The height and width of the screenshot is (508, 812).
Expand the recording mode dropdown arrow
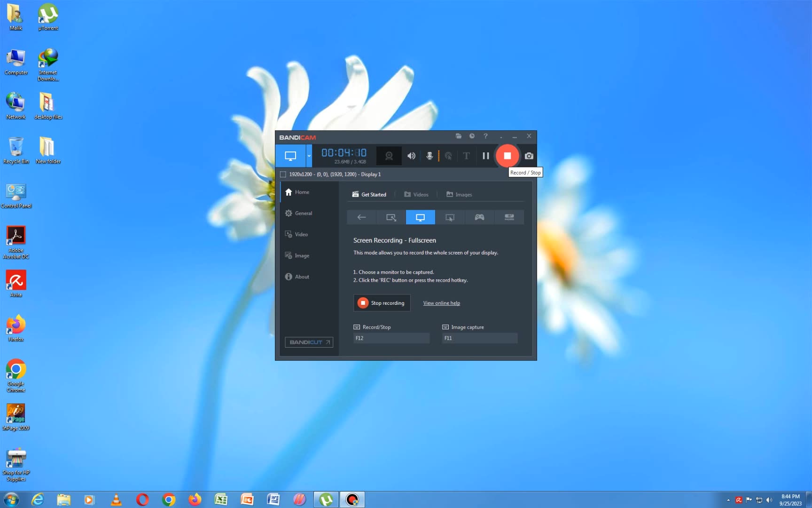[309, 156]
